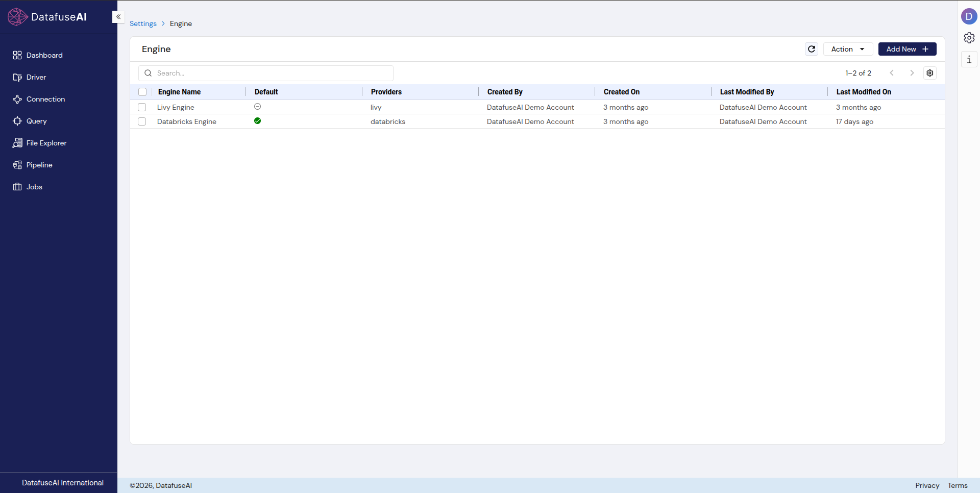Click Livy Engine's non-default status icon
Screen dimensions: 980x493
pyautogui.click(x=258, y=107)
